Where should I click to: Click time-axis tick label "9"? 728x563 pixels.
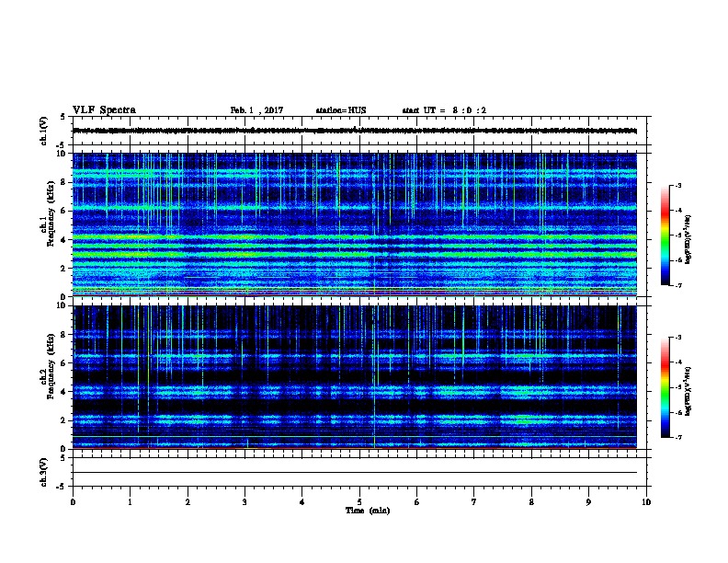pos(588,502)
